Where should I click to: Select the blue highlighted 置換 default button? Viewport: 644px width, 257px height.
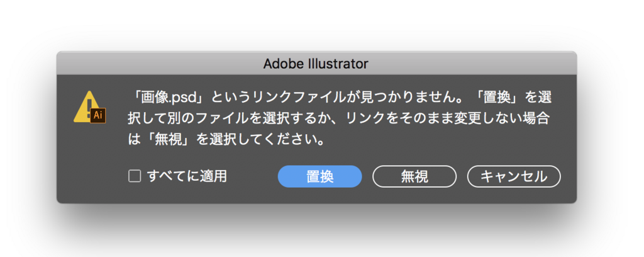tap(320, 176)
